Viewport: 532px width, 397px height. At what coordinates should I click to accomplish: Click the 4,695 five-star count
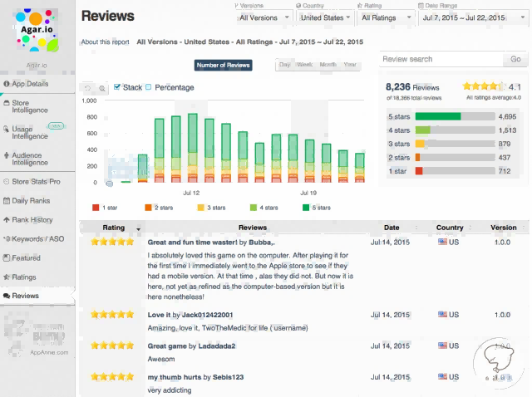tap(507, 116)
